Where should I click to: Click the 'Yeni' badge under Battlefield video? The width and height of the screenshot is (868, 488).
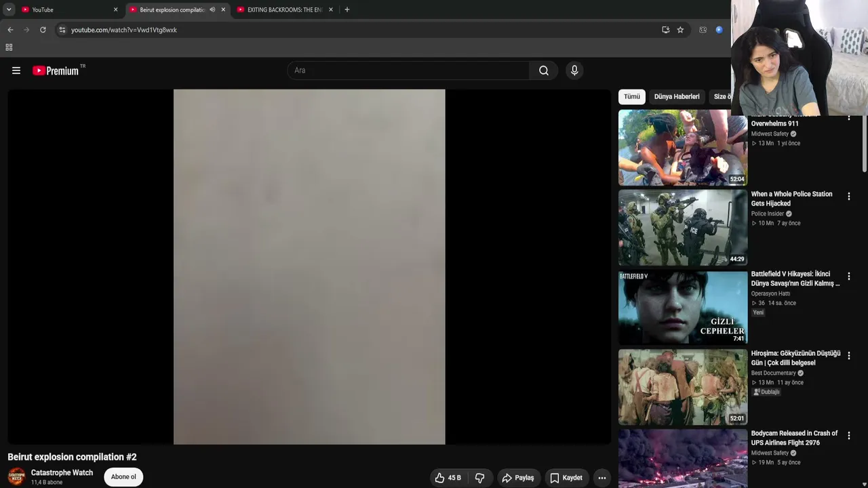click(758, 312)
